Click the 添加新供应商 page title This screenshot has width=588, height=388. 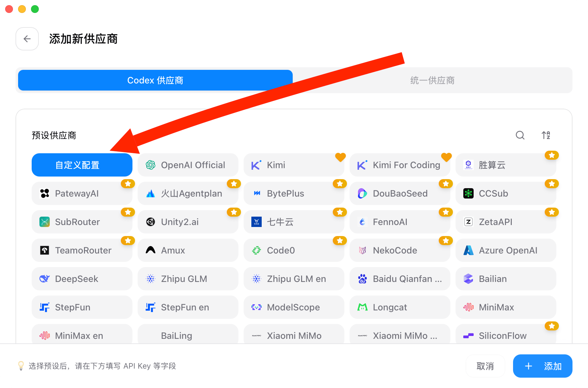coord(83,39)
